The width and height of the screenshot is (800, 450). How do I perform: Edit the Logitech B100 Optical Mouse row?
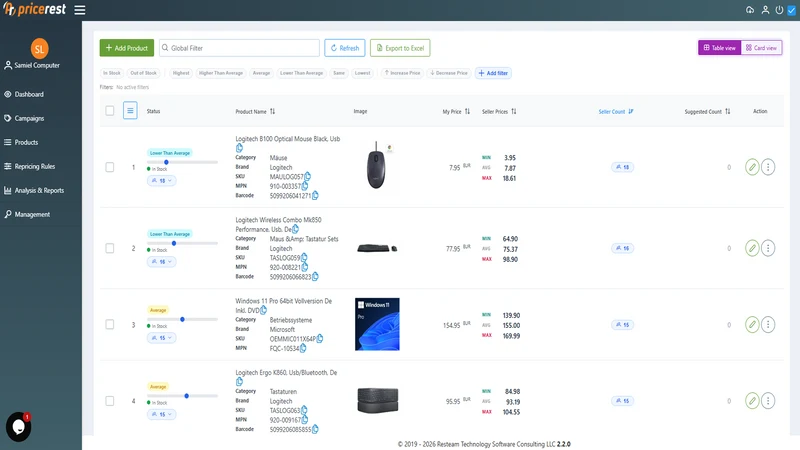click(752, 167)
